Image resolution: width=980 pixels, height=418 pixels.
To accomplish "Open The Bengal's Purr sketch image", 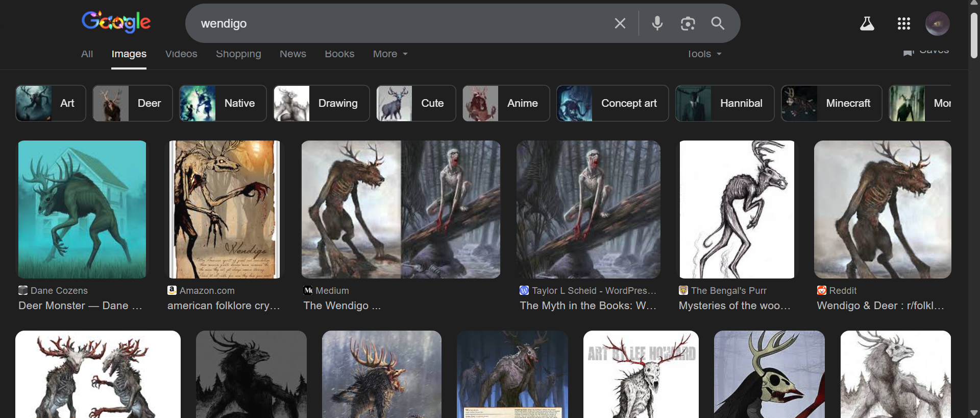I will click(x=737, y=210).
